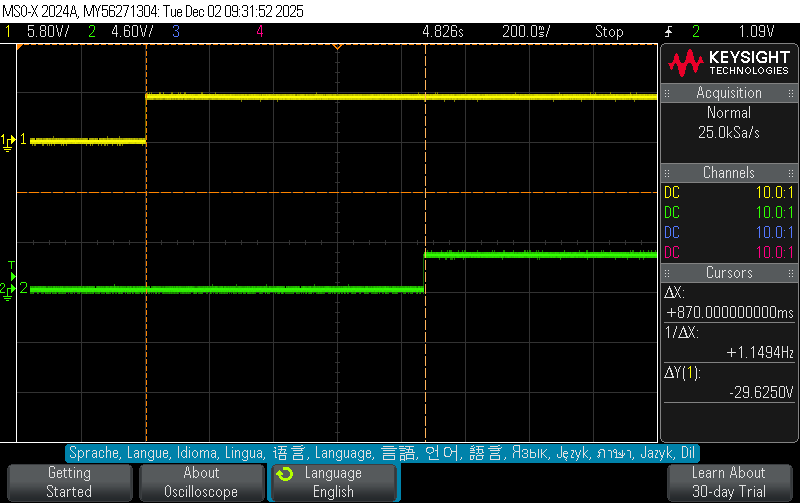Viewport: 800px width, 503px height.
Task: Click the Cursors panel grip dots on right
Action: [x=791, y=273]
